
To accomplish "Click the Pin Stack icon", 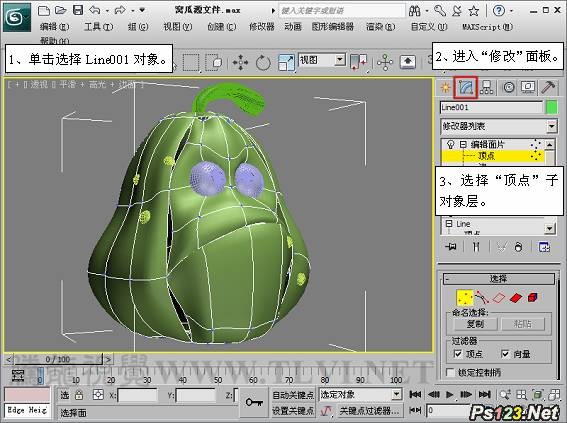I will coord(451,247).
